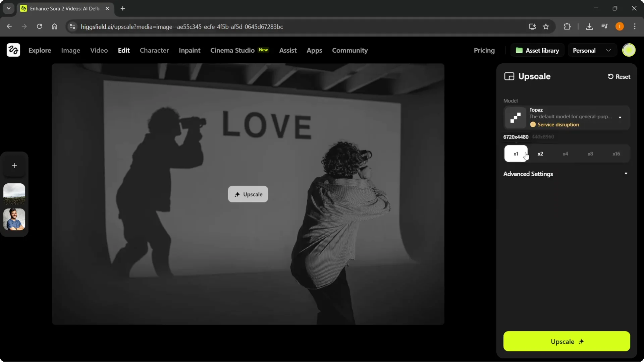Click the Topaz model thumbnail icon

516,118
